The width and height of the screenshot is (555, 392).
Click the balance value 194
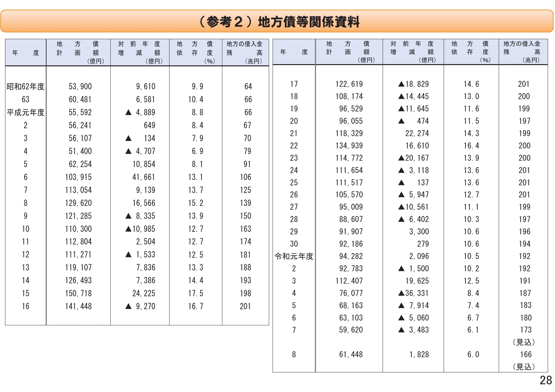(x=525, y=244)
